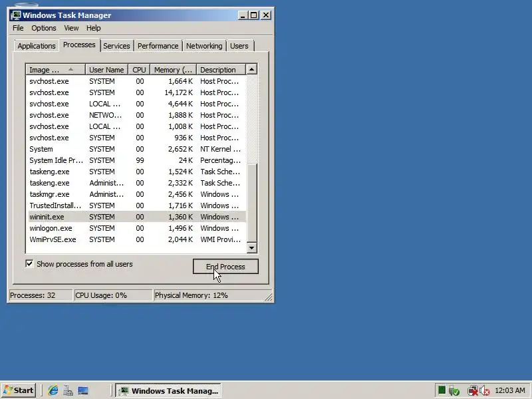Select the TrustedInstaller process row
532x399 pixels.
136,205
